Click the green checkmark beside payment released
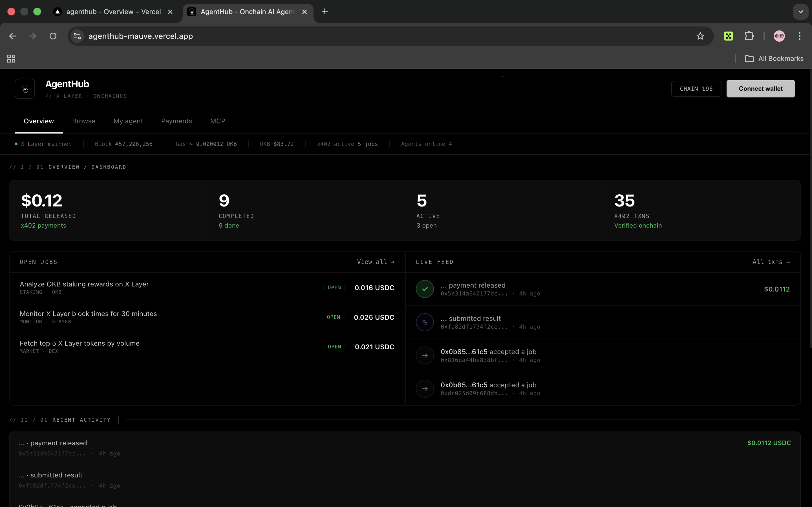Viewport: 812px width, 507px height. coord(424,289)
